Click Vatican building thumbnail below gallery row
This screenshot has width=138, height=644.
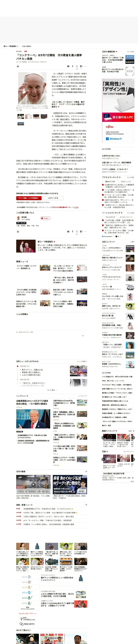click(x=21, y=124)
